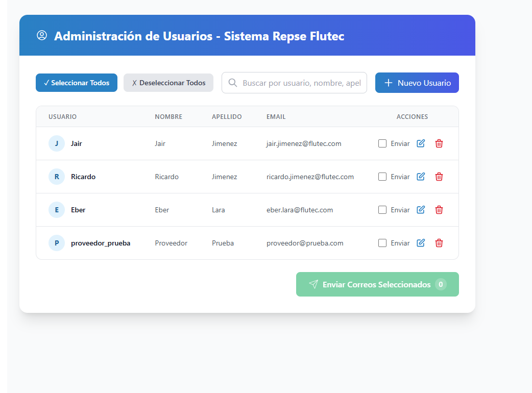Click the R avatar for Ricardo
This screenshot has height=393, width=532.
57,177
